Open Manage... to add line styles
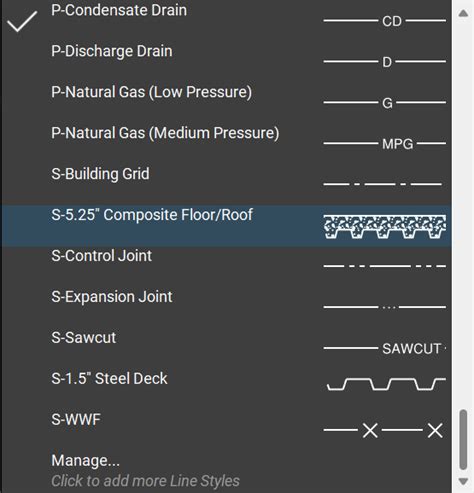Viewport: 474px width, 493px height. (85, 461)
